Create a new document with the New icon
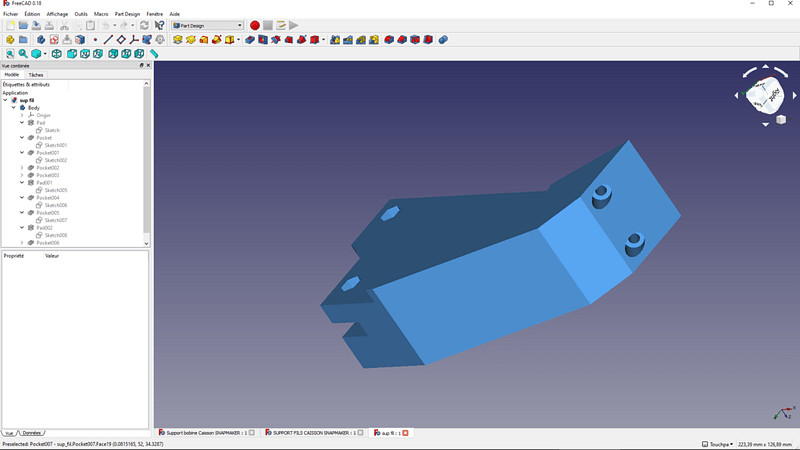 coord(10,26)
